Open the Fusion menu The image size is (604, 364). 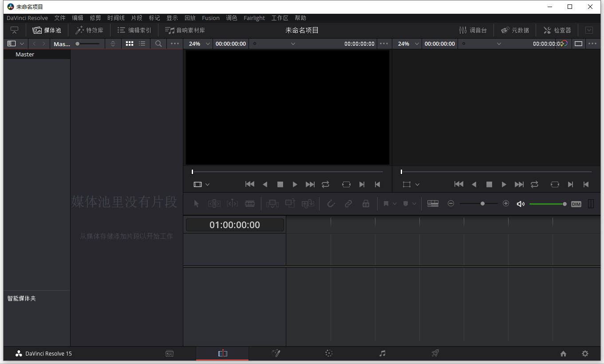pos(211,18)
